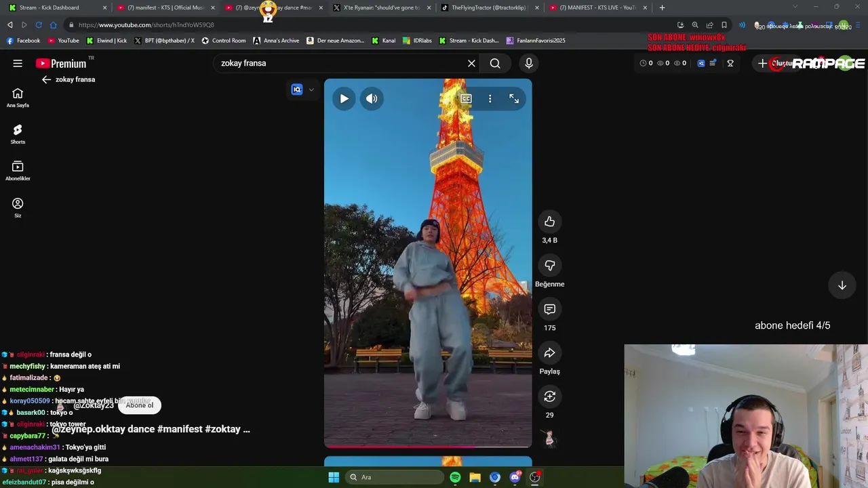Click the vidIQ trophy icon
Screen dimensions: 868x488
tap(730, 63)
